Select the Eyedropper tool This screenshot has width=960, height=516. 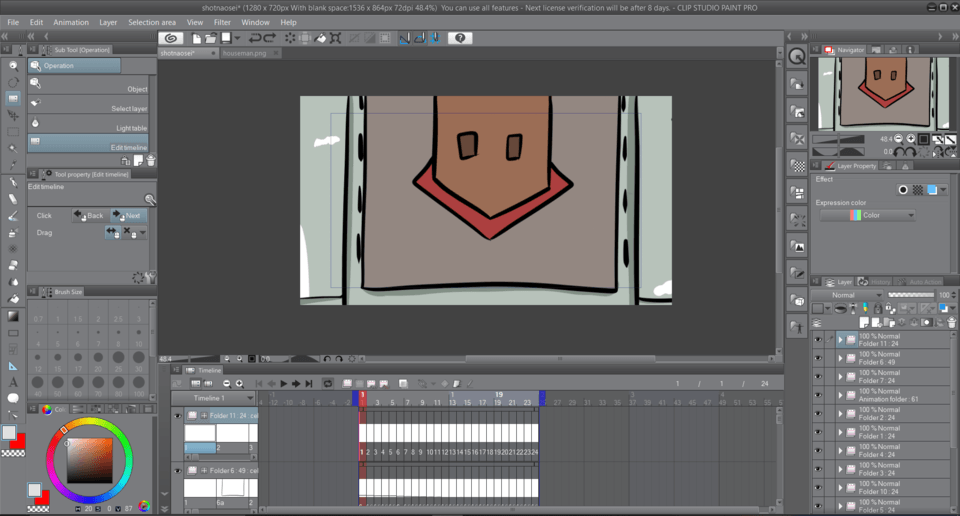[13, 165]
